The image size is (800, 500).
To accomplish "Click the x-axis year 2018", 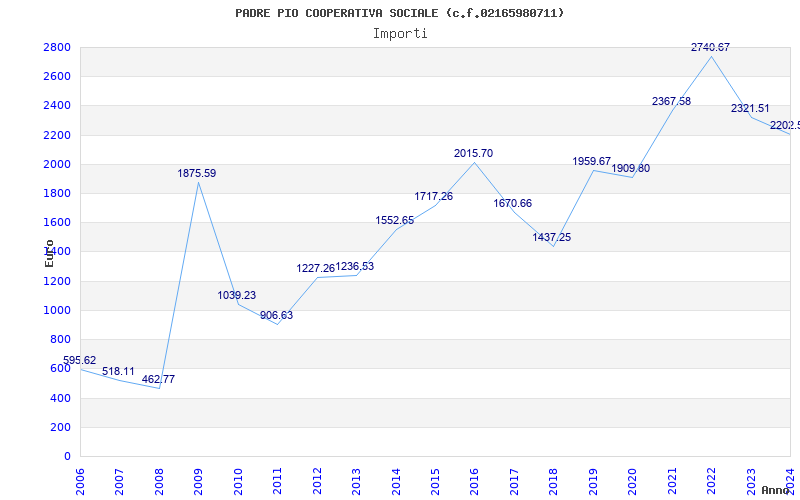I will 554,482.
